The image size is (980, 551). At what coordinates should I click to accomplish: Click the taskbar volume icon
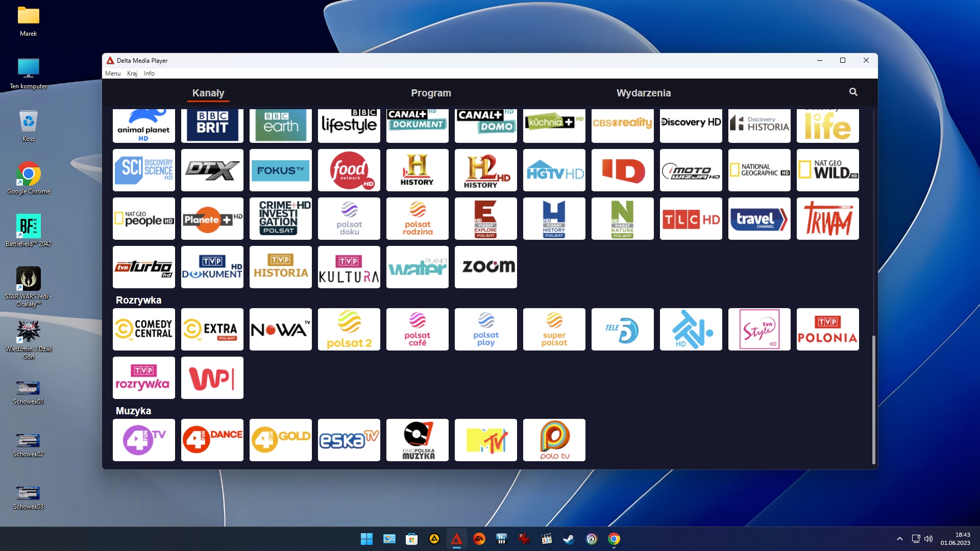[928, 539]
